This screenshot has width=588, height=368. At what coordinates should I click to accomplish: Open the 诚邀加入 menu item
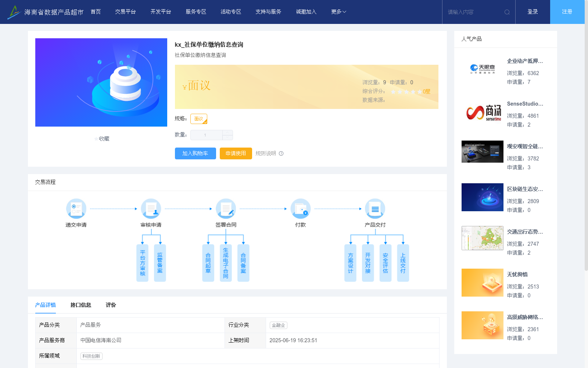(x=306, y=12)
